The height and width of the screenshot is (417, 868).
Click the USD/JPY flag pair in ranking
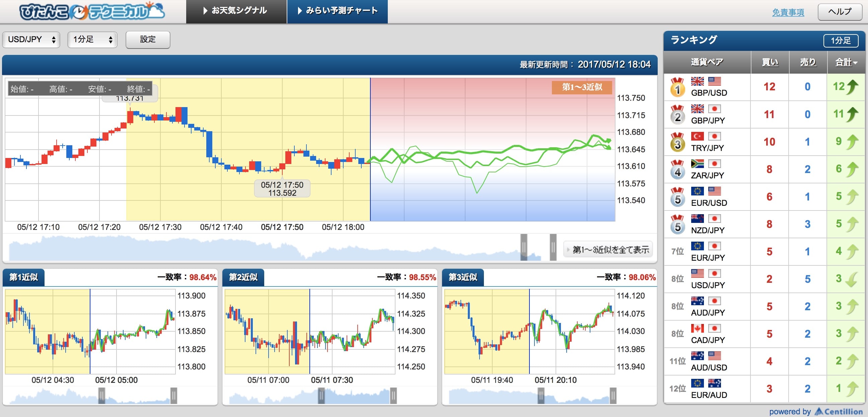pos(706,273)
